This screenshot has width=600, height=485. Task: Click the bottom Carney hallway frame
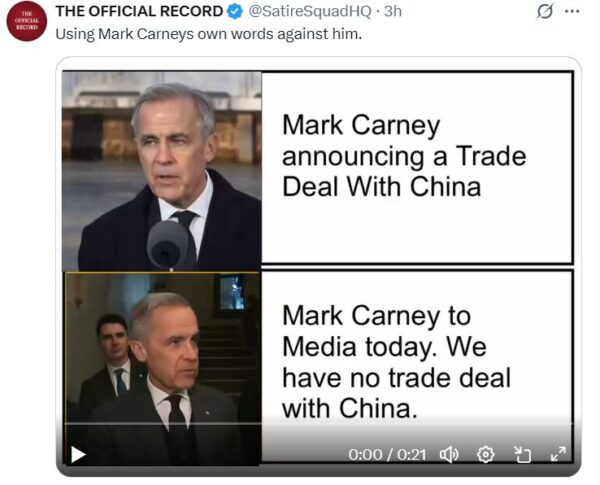(x=163, y=368)
